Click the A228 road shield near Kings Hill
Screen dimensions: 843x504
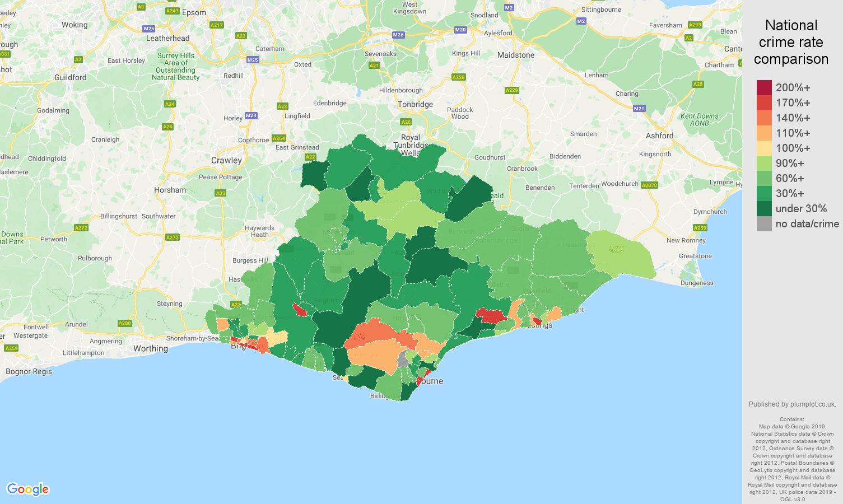point(459,77)
